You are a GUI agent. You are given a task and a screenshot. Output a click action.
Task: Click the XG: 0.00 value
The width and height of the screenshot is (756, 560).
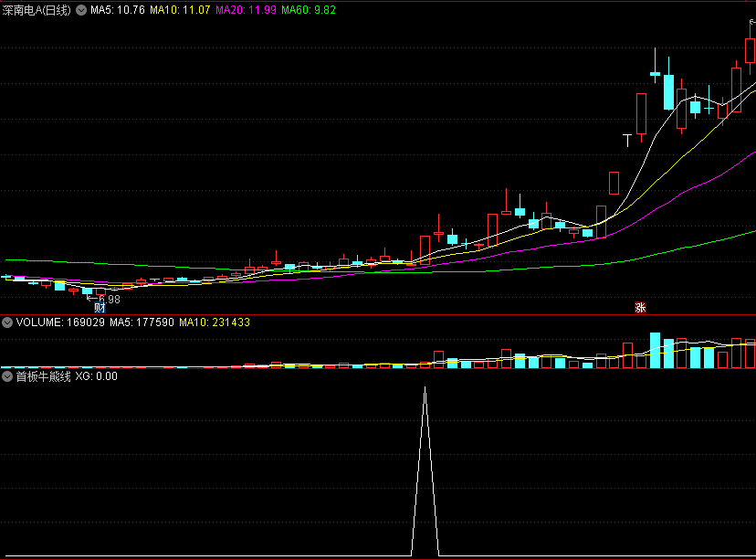click(97, 376)
